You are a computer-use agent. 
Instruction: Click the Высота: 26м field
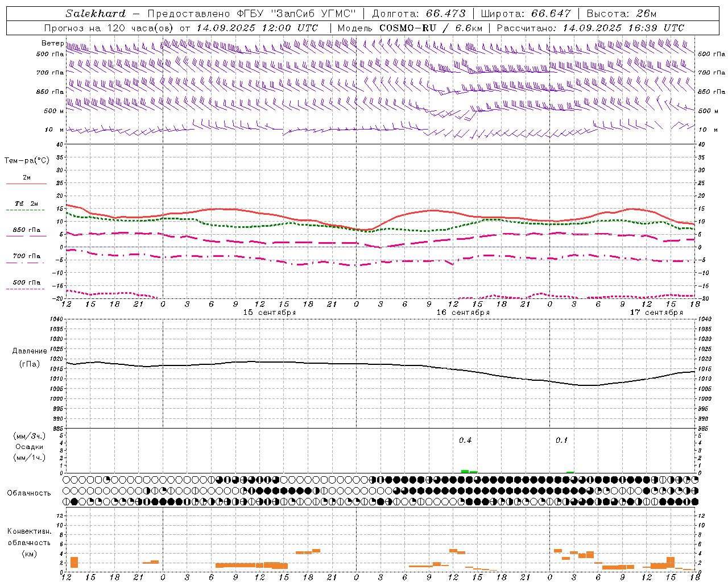tap(621, 14)
